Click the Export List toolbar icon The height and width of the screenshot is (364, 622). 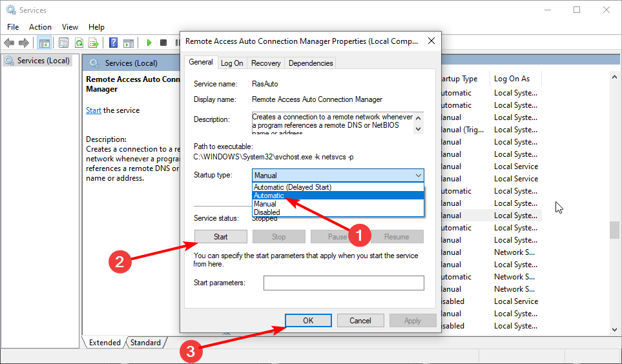94,43
